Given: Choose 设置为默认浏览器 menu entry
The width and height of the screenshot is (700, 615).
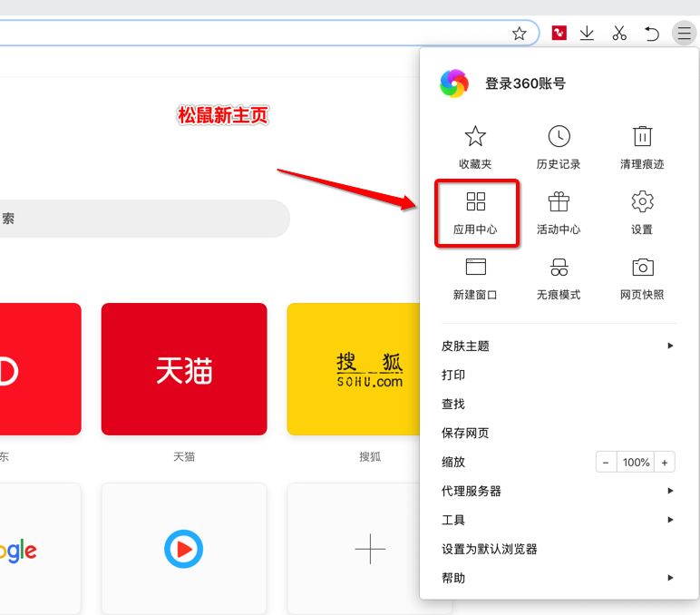Looking at the screenshot, I should pos(559,549).
